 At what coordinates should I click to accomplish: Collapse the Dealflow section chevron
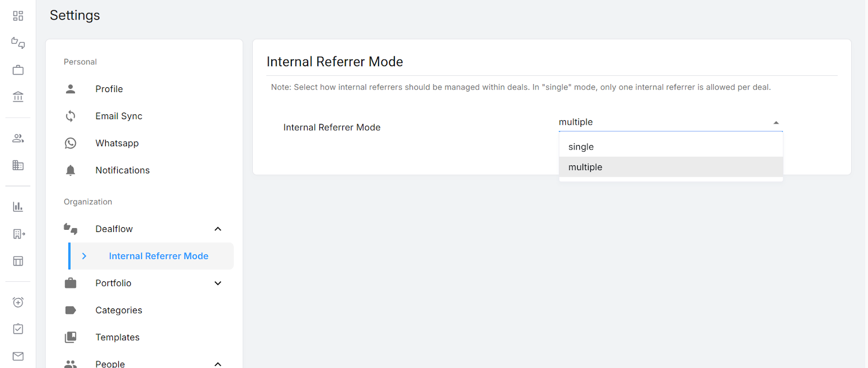pyautogui.click(x=218, y=229)
